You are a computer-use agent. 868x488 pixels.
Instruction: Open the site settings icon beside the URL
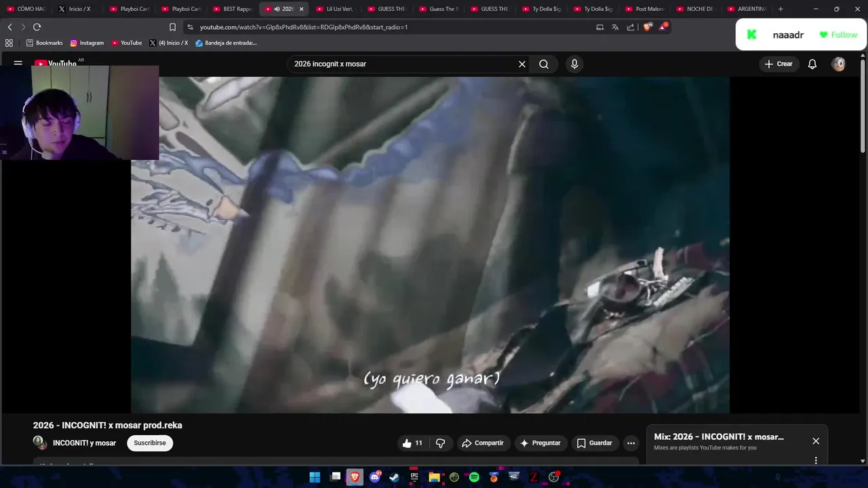tap(190, 27)
